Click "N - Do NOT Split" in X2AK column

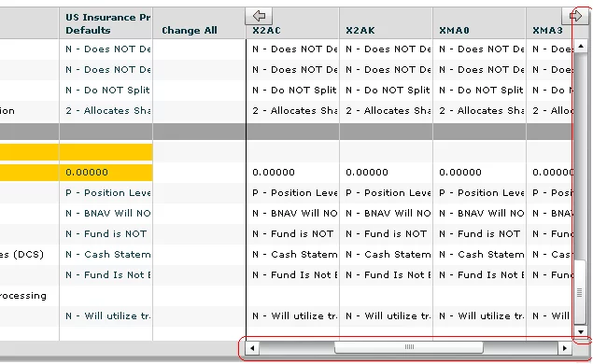(388, 90)
